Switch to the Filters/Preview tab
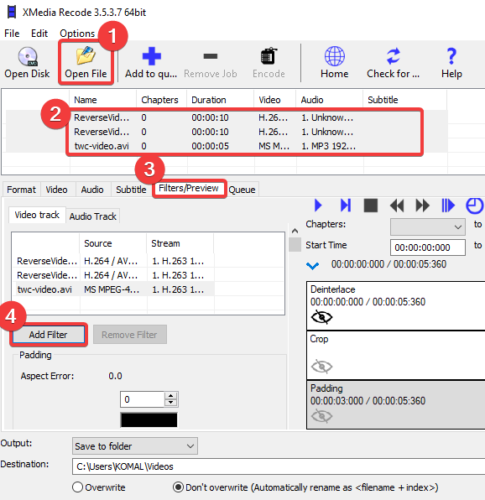The height and width of the screenshot is (500, 485). [189, 188]
